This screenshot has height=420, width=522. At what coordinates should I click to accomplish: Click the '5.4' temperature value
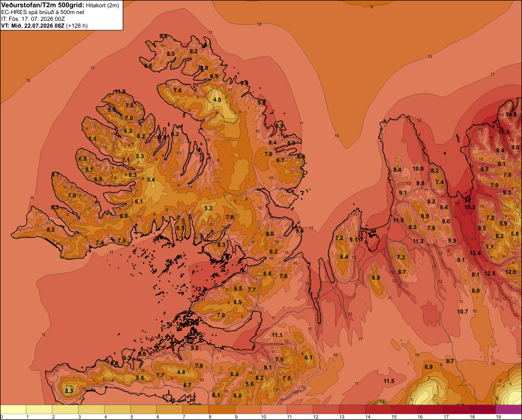pyautogui.click(x=151, y=179)
